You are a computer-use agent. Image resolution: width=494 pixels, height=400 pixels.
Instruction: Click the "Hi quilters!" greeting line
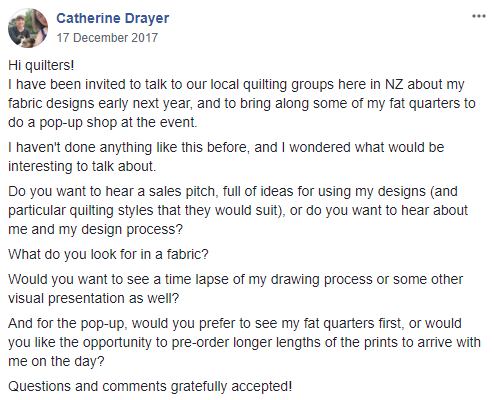click(x=41, y=66)
